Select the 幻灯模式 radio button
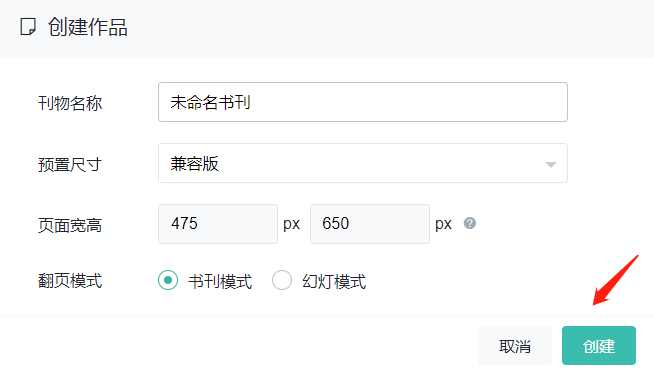 click(282, 280)
